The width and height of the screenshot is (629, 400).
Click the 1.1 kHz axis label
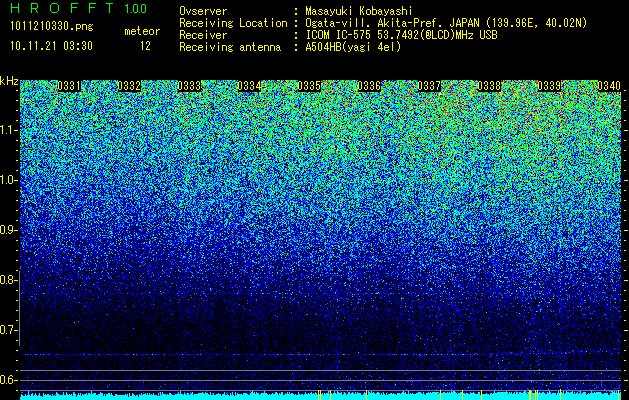pos(9,130)
